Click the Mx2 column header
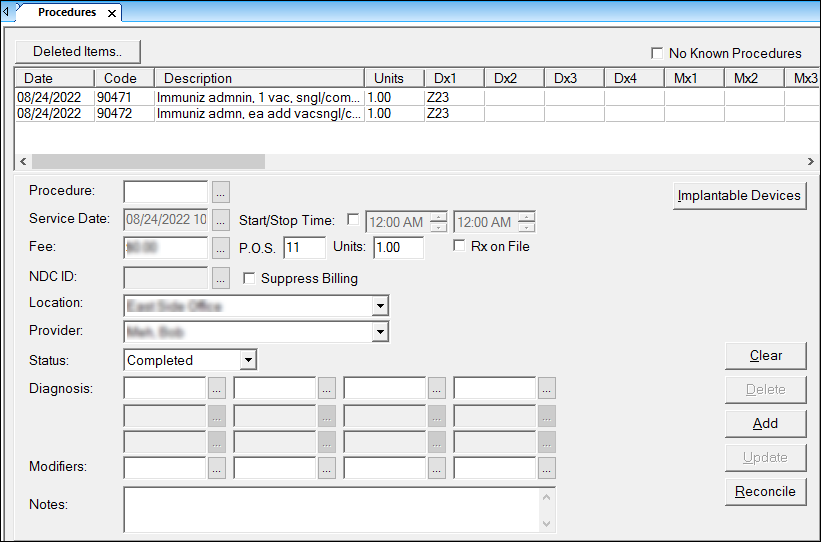This screenshot has height=542, width=821. click(755, 78)
